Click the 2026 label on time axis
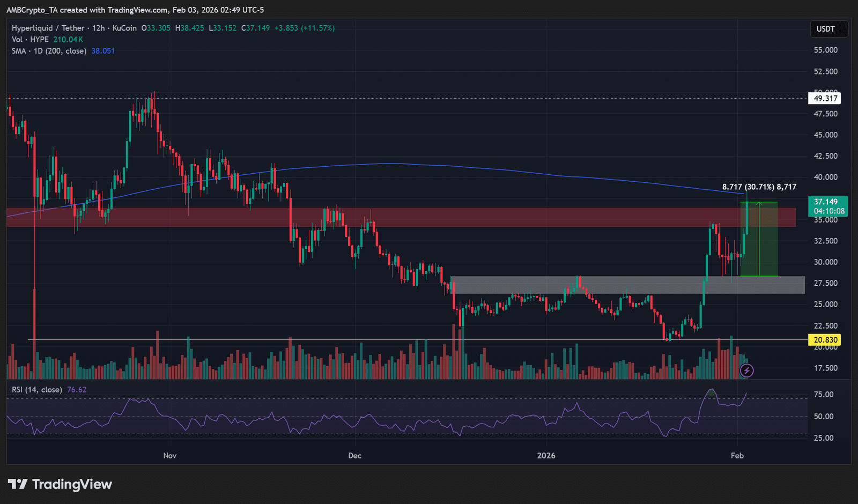The width and height of the screenshot is (858, 504). click(x=546, y=456)
